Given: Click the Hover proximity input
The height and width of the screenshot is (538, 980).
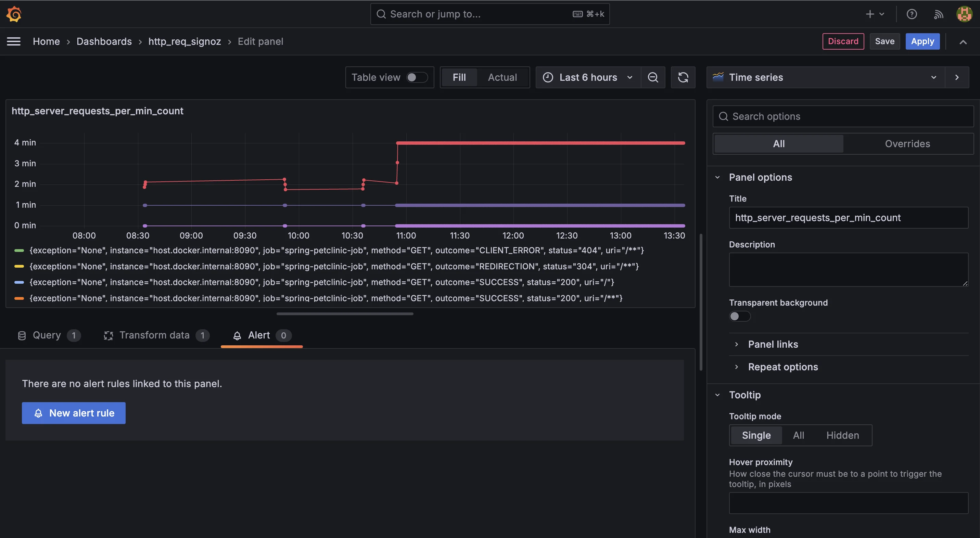Looking at the screenshot, I should 848,503.
